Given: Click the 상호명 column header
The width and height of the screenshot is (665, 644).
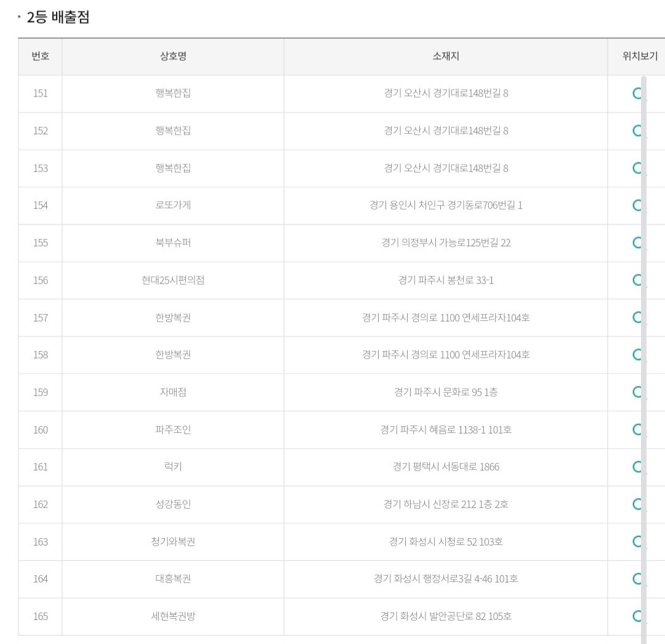Looking at the screenshot, I should 173,57.
